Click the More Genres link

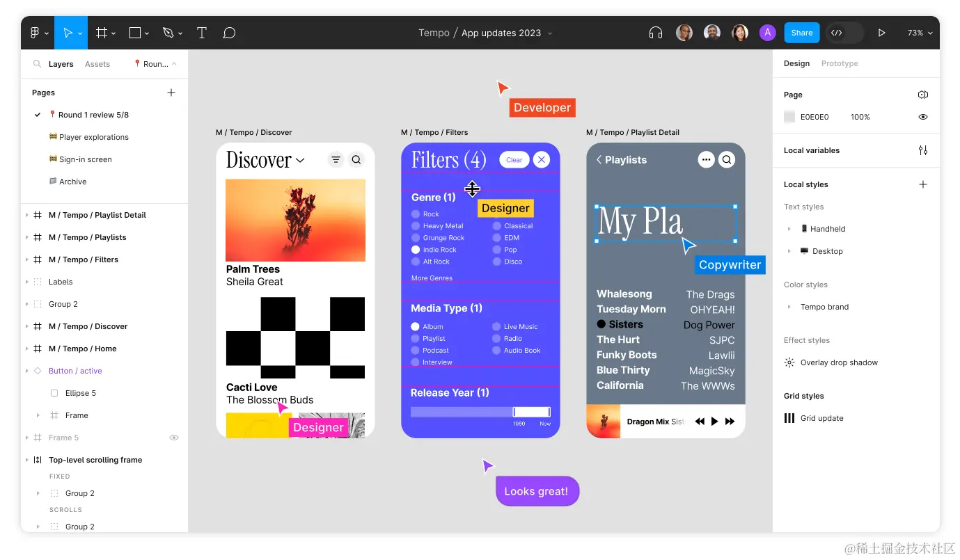point(432,278)
